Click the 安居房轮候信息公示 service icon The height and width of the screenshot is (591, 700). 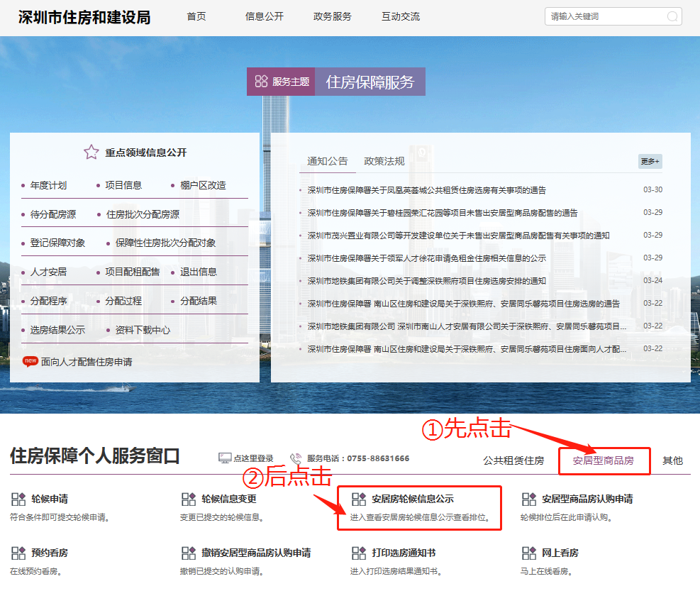point(358,499)
